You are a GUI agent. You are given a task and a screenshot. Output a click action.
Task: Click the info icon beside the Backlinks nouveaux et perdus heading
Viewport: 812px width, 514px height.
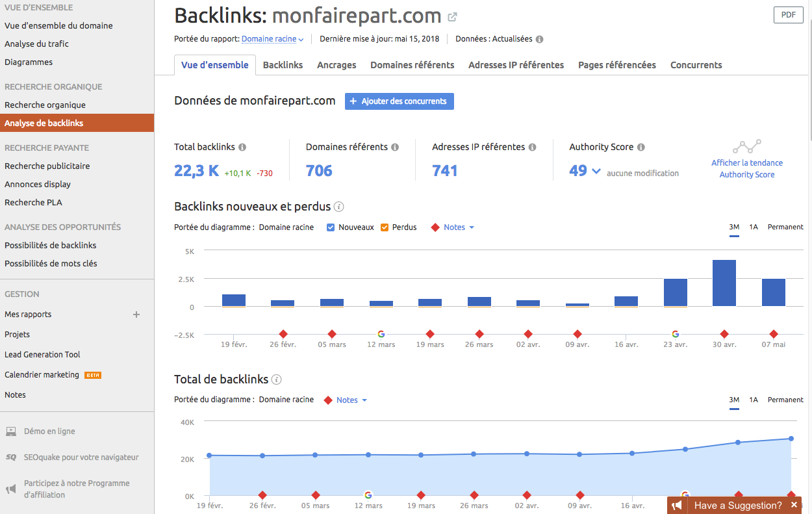(339, 207)
